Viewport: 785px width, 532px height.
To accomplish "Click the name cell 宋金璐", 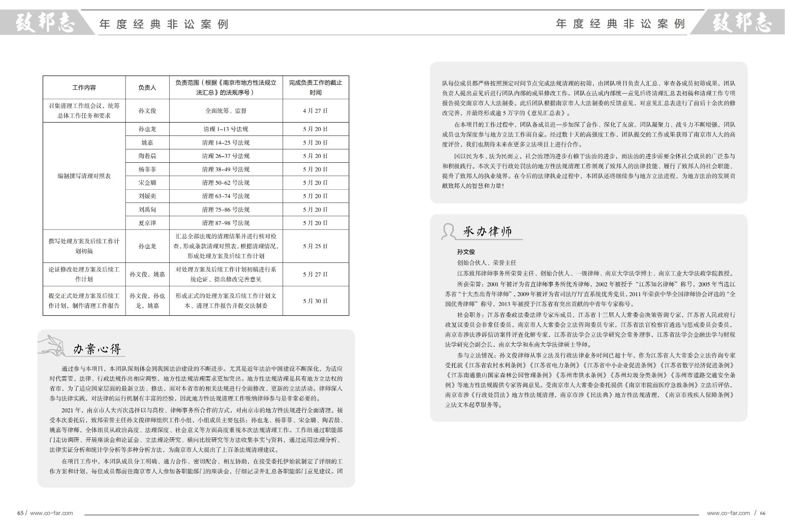I will pos(147,183).
